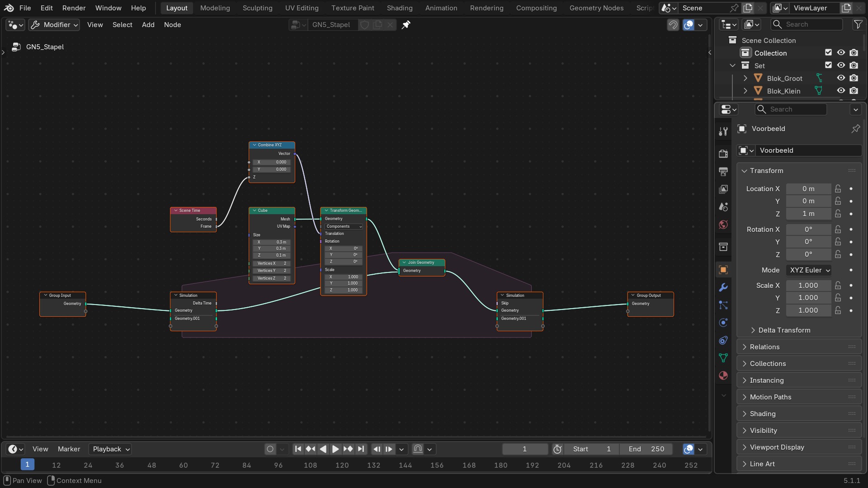Toggle the node tree pin icon
The image size is (868, 488).
coord(406,25)
